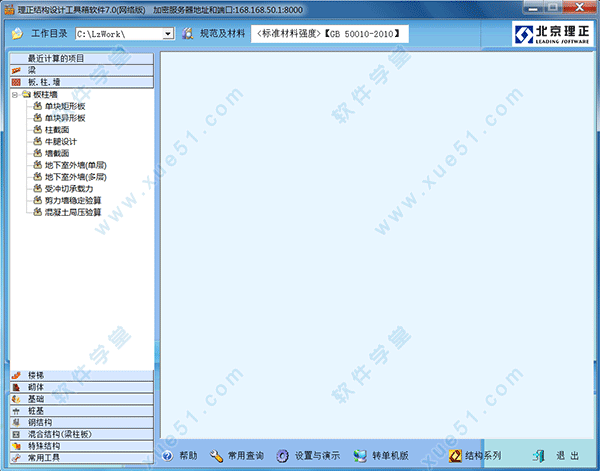Close the 理正结构设计工具箱 window
600x471 pixels.
click(x=580, y=7)
